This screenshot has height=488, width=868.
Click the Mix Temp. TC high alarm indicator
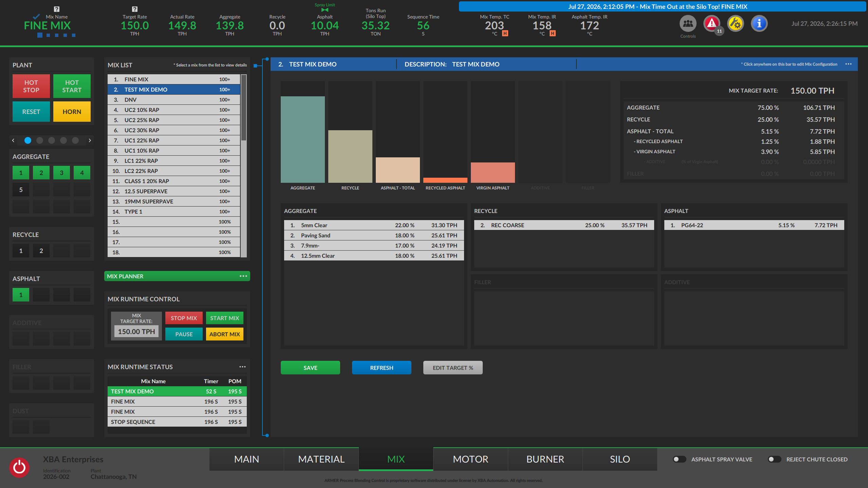click(x=505, y=33)
